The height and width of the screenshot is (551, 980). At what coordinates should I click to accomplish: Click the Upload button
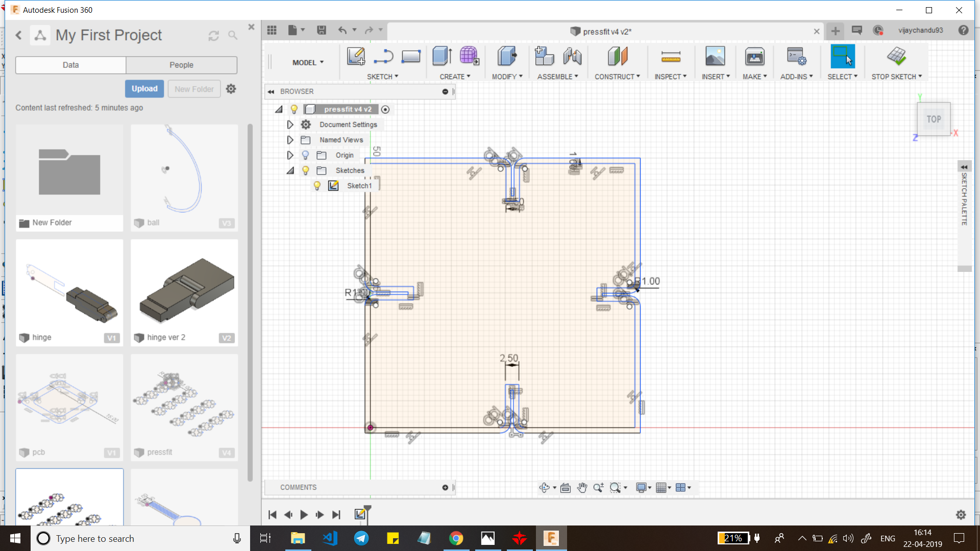[x=144, y=88]
